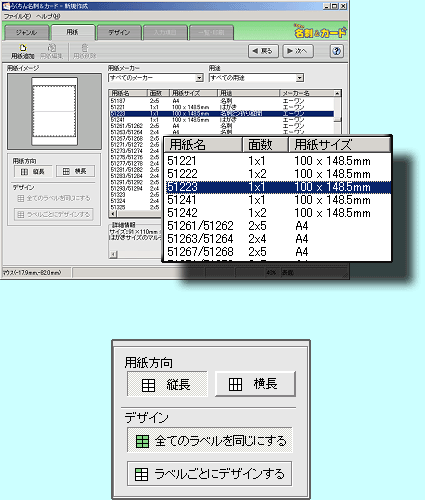This screenshot has width=425, height=500.
Task: Click the 用紙削除 delete-paper toolbar icon
Action: 85,51
